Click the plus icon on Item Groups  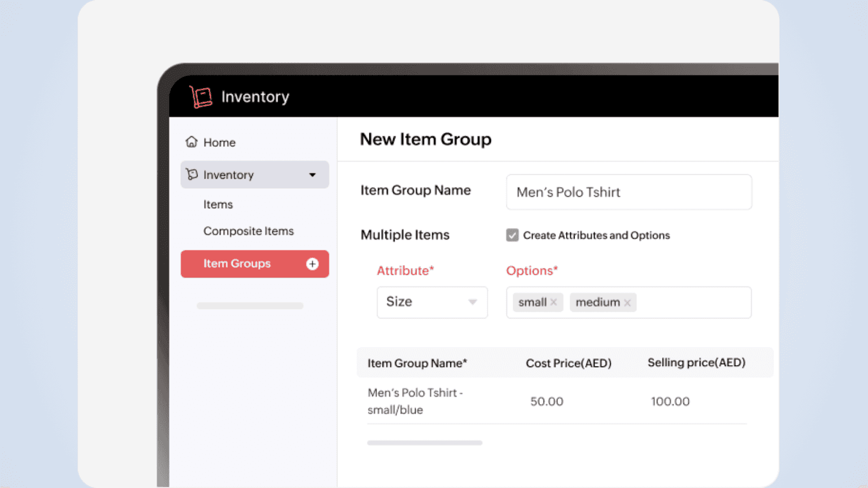[x=312, y=264]
